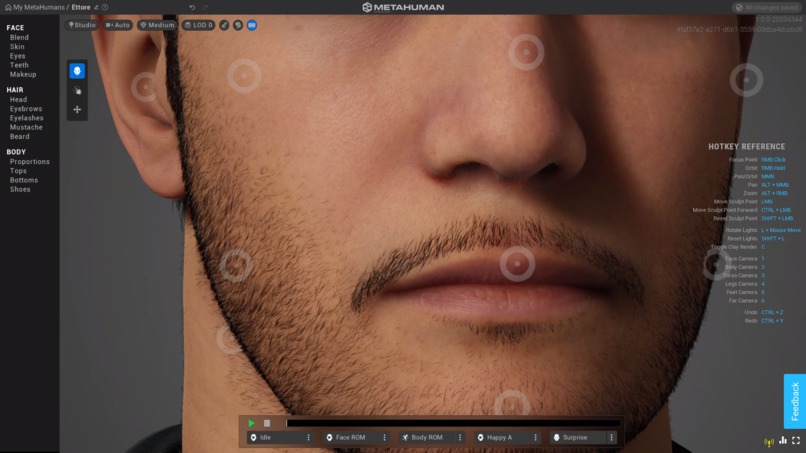Select the Sculpt tool hand icon
The image size is (806, 453).
coord(77,90)
